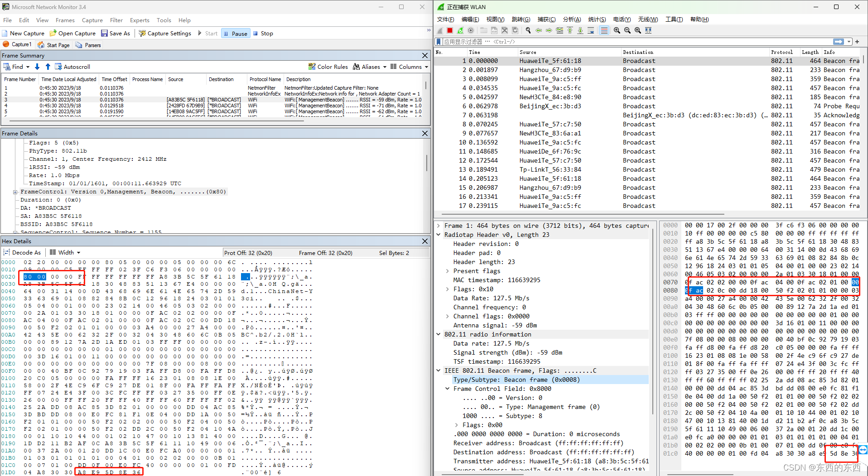Toggle Wireshark packet list colorize button
The image size is (868, 476).
(604, 30)
